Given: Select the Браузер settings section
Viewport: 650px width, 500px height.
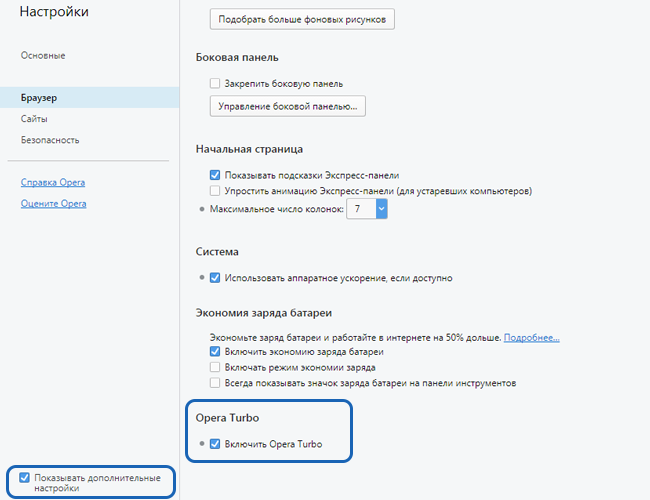Looking at the screenshot, I should click(90, 97).
